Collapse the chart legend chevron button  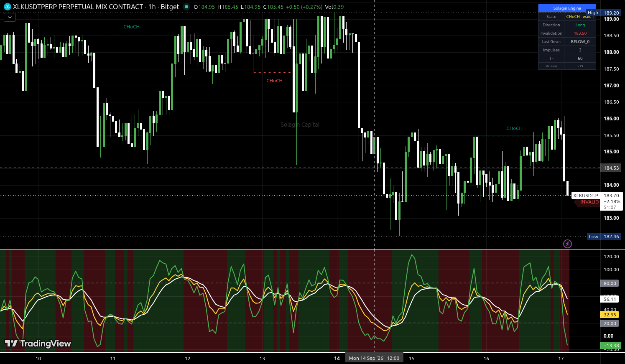click(10, 17)
